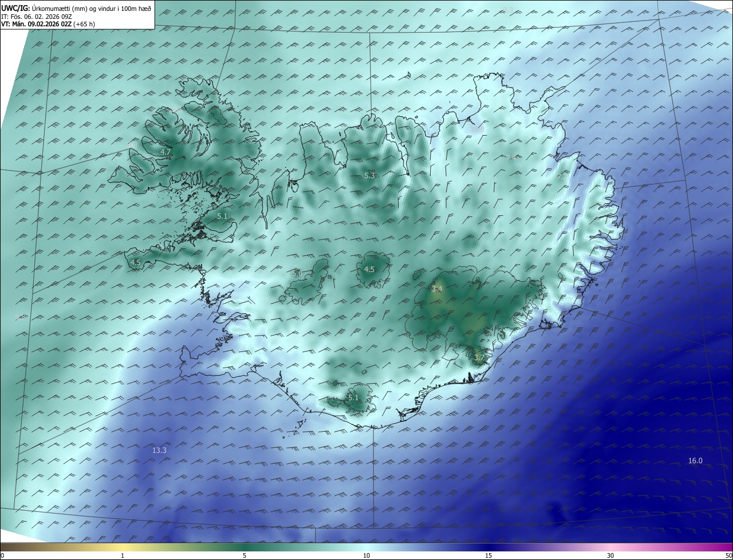Click the color scale tick label 30
733x560 pixels.
point(610,555)
